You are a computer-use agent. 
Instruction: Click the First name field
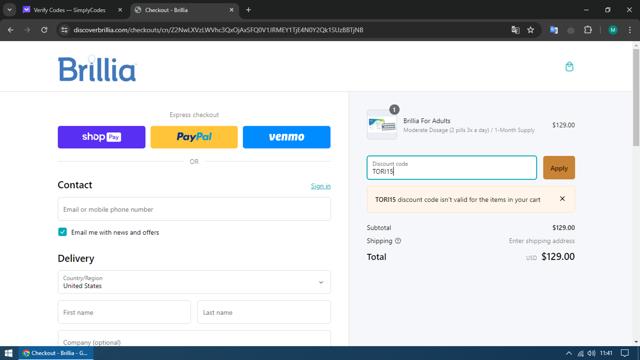124,312
